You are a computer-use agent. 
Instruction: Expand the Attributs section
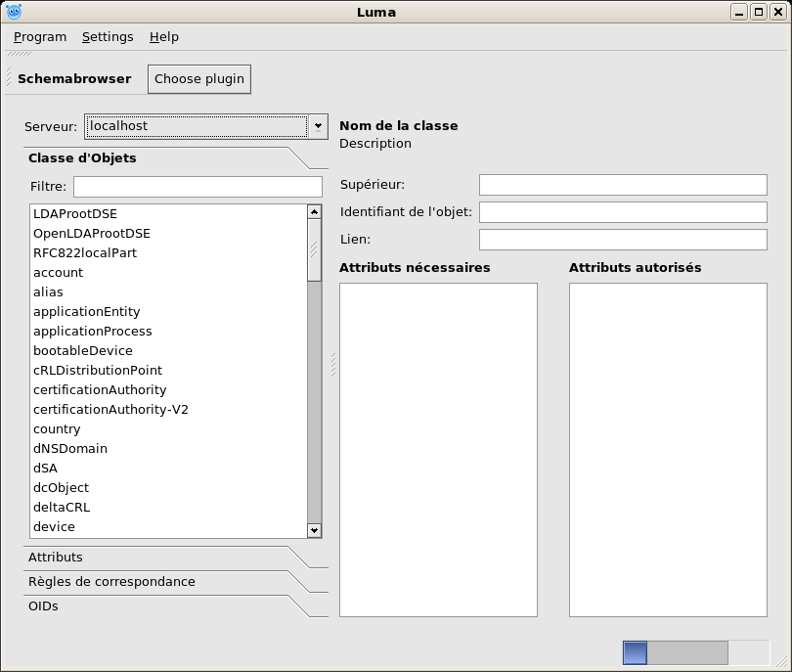click(56, 558)
